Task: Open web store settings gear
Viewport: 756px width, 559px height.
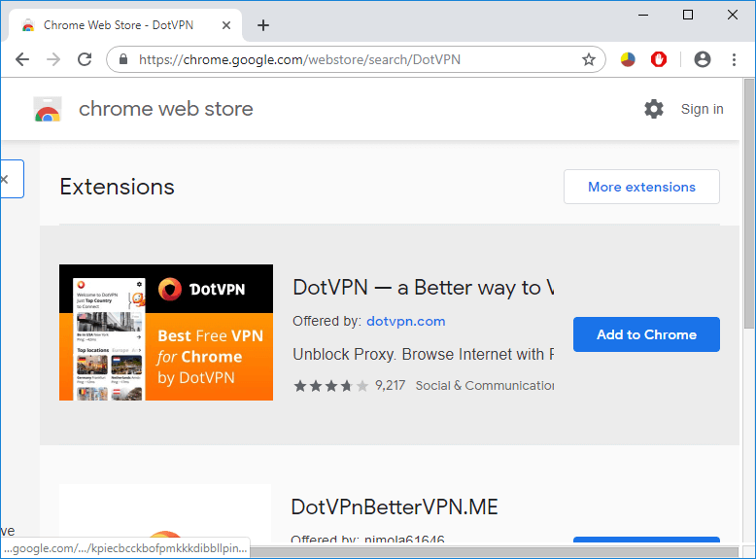Action: [654, 109]
